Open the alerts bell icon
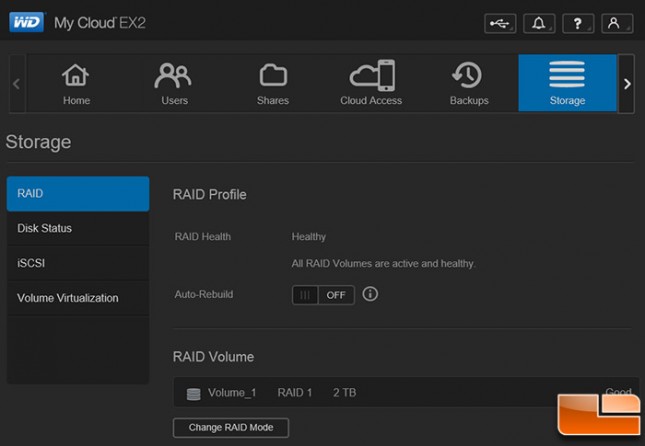 [539, 23]
